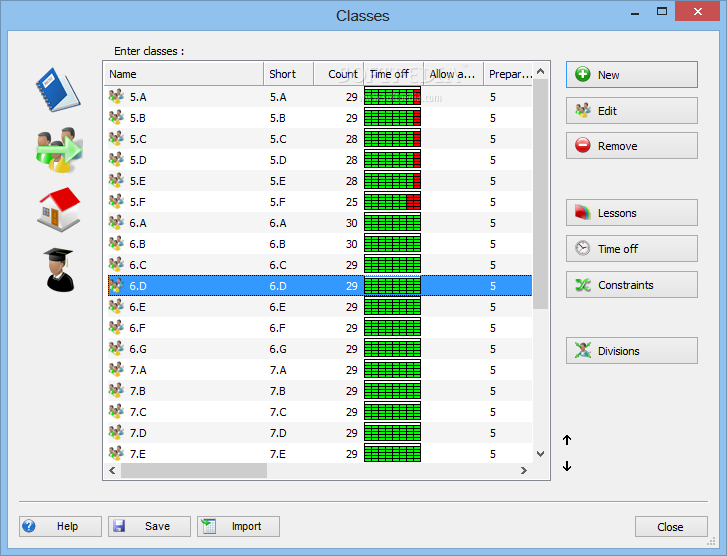Click the class icon of row 6.B
Screen dimensions: 727x556
[116, 243]
